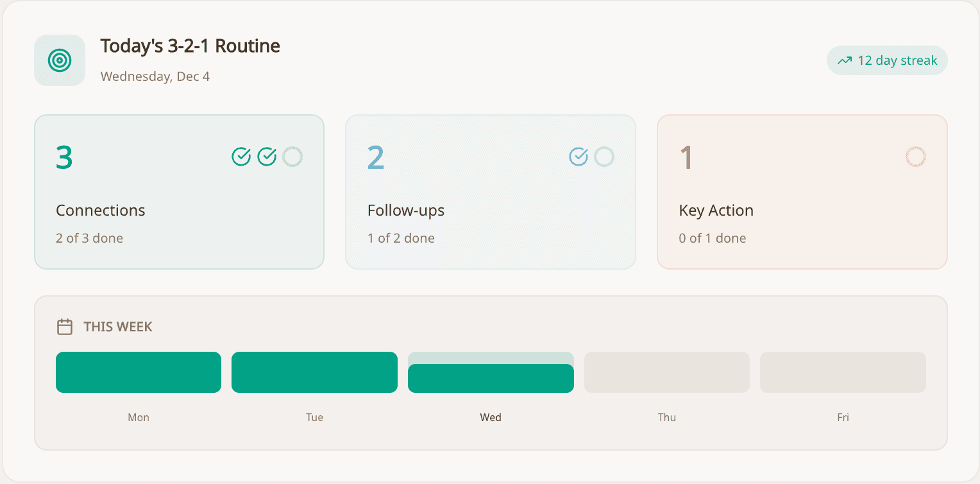Select the Connections card
980x484 pixels.
coord(179,212)
